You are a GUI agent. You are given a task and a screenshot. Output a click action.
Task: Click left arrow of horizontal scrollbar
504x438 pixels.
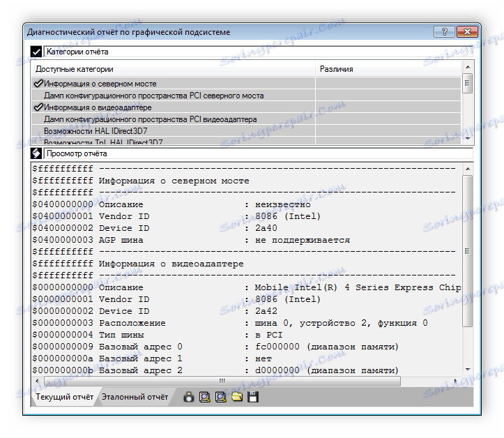[37, 381]
